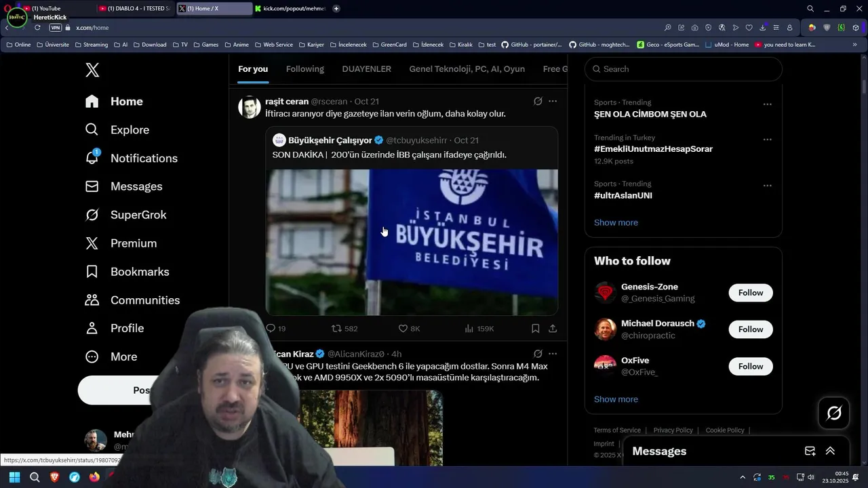The height and width of the screenshot is (488, 868).
Task: Switch to Genel Teknoloji, PC, AI, Oyun tab
Action: tap(467, 69)
